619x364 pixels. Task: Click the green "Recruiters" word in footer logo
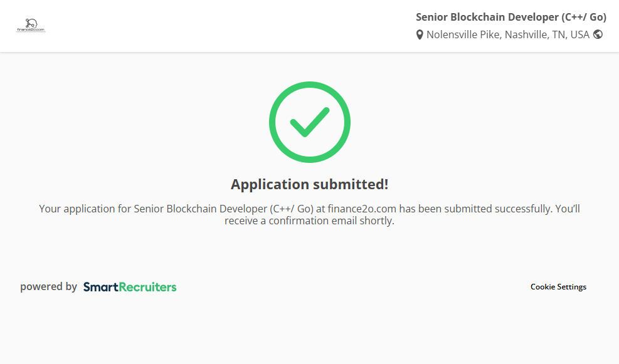pos(148,287)
